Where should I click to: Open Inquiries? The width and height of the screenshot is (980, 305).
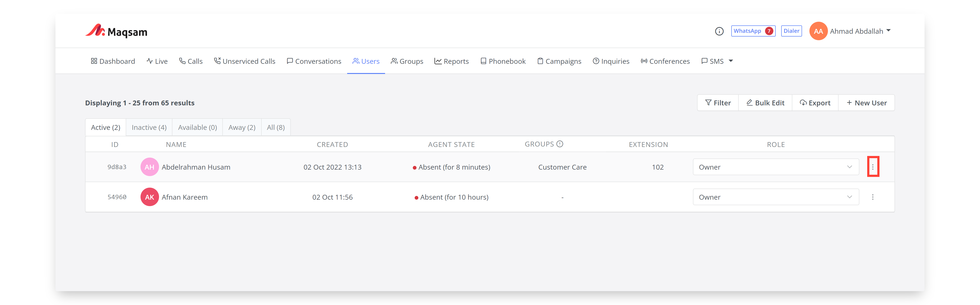(611, 61)
